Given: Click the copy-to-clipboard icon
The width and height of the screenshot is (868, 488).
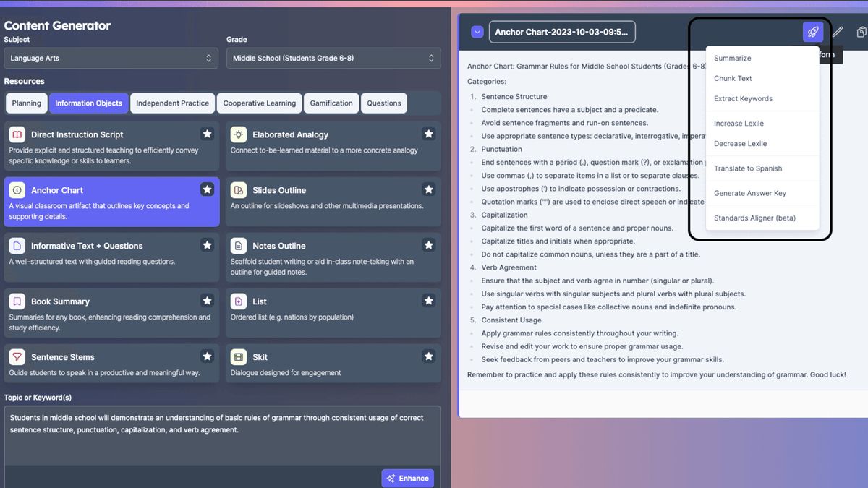Looking at the screenshot, I should (861, 31).
